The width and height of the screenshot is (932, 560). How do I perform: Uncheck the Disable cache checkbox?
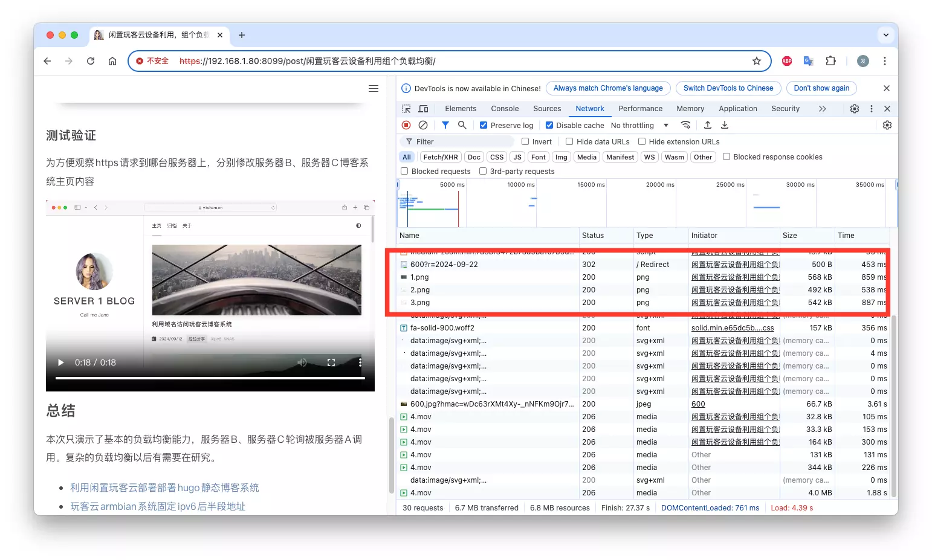[x=549, y=125]
